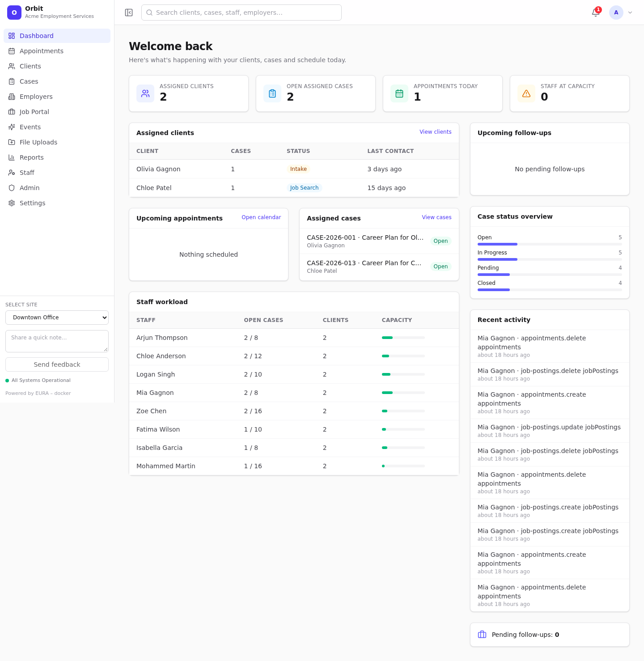Open the View clients link
The image size is (644, 661).
click(x=435, y=132)
